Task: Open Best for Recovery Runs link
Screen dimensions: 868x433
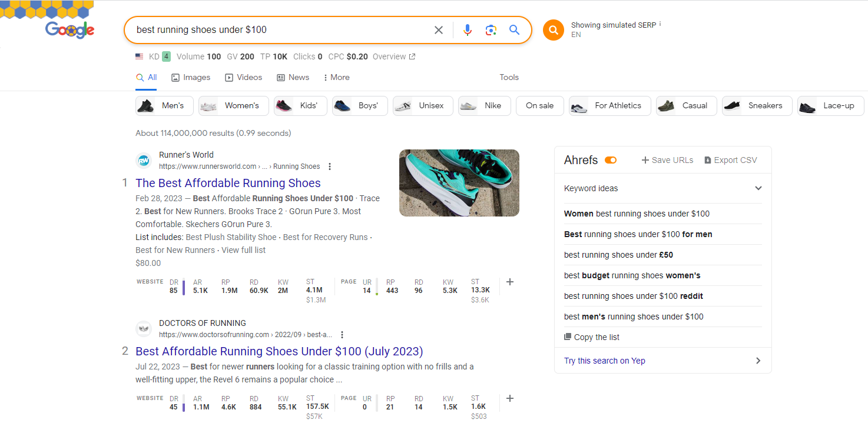Action: [x=325, y=237]
